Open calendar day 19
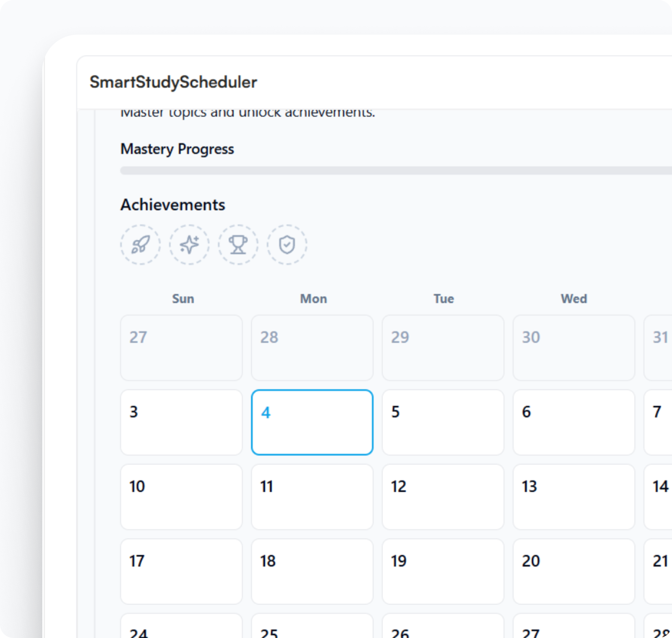The height and width of the screenshot is (638, 672). point(443,571)
